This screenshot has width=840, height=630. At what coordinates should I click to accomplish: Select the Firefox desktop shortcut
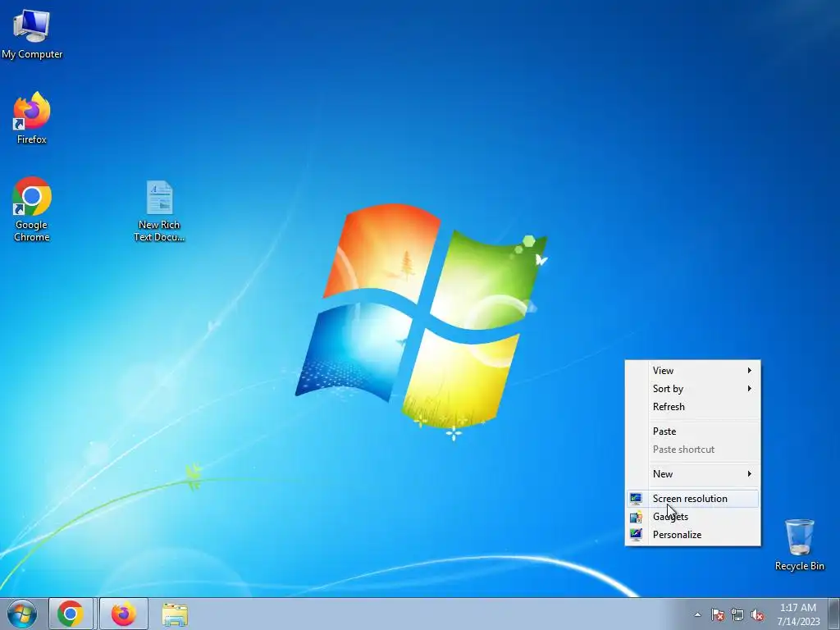(32, 118)
